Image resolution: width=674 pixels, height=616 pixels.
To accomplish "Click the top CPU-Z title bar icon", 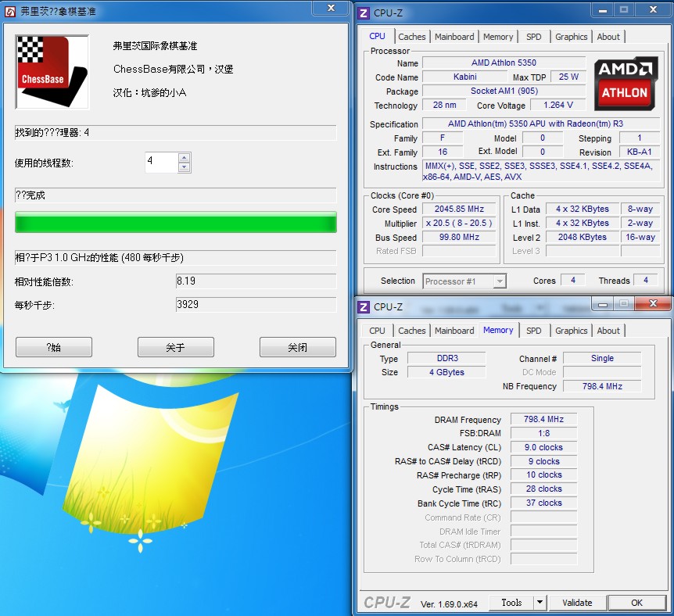I will tap(364, 13).
